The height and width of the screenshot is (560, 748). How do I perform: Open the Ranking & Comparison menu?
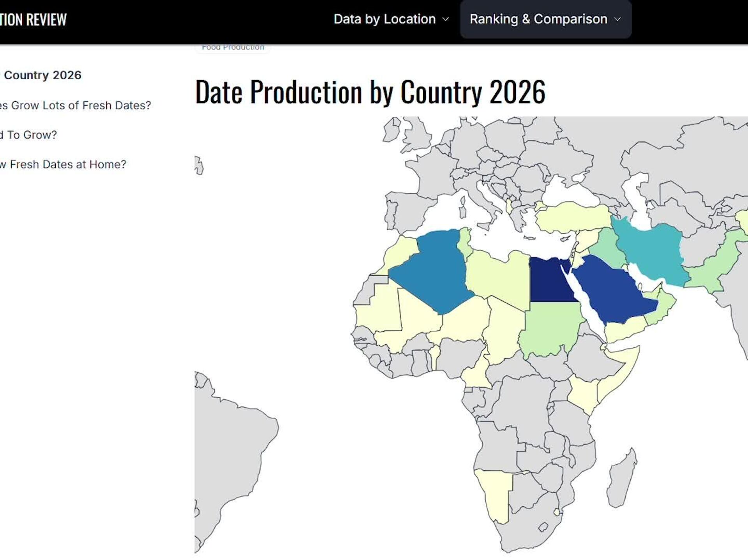click(538, 19)
